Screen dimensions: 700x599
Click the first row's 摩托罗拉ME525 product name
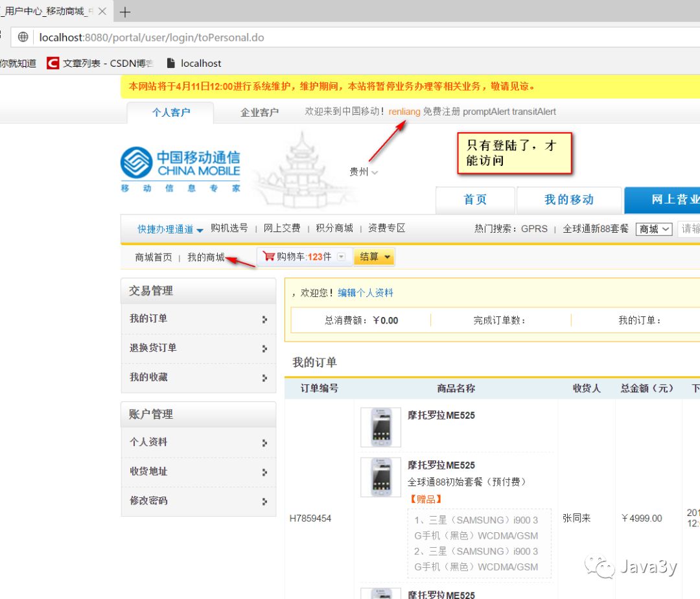[x=441, y=415]
